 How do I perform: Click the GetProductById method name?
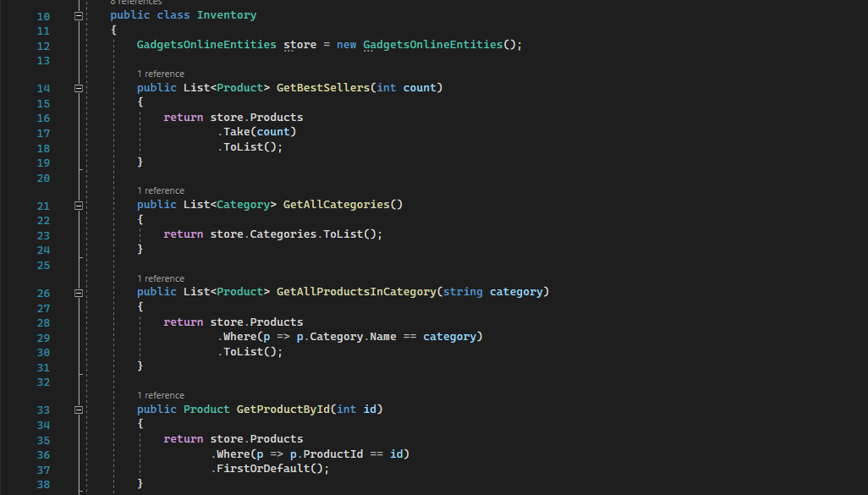click(x=283, y=410)
